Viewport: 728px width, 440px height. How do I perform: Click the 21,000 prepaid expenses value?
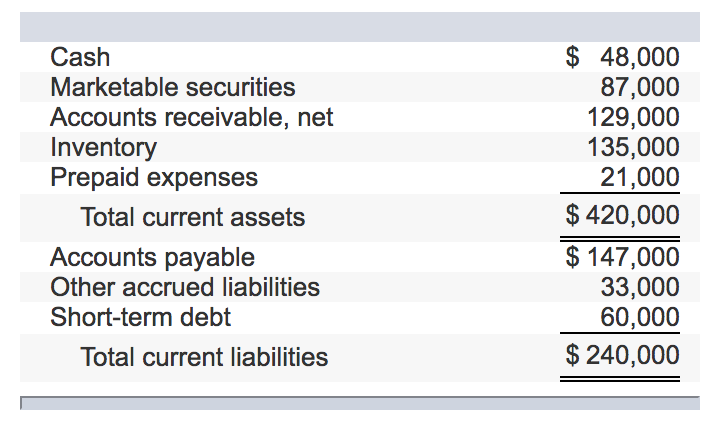tap(640, 177)
